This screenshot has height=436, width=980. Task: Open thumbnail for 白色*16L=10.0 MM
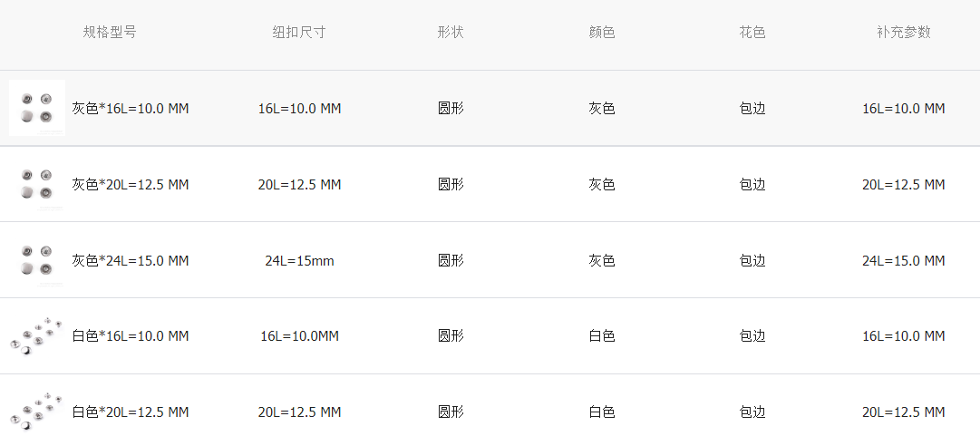pyautogui.click(x=37, y=336)
